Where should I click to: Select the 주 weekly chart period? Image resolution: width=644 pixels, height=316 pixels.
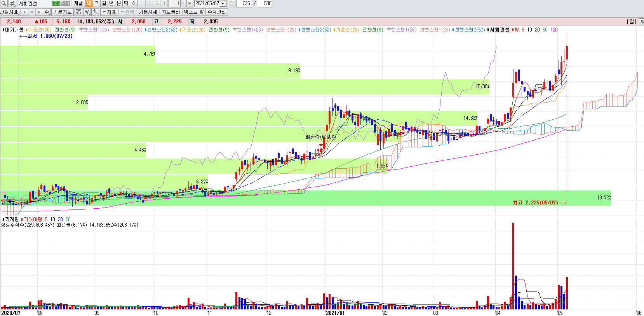click(x=96, y=3)
